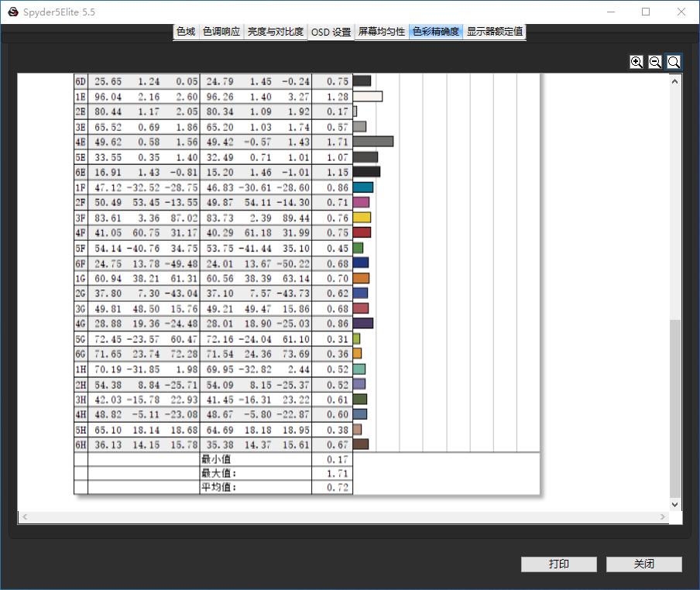Click the delta value 1.71 in row 4E
The height and width of the screenshot is (590, 700).
click(x=338, y=142)
